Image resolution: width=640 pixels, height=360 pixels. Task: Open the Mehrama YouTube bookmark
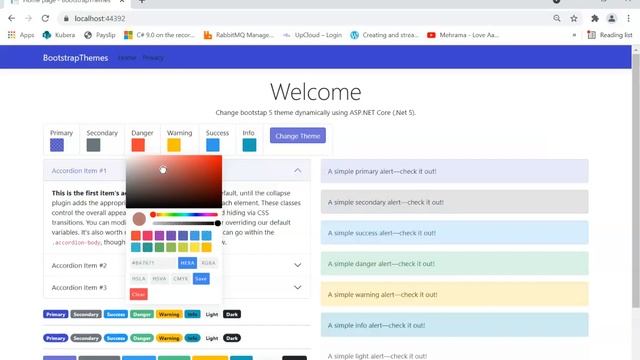tap(463, 35)
